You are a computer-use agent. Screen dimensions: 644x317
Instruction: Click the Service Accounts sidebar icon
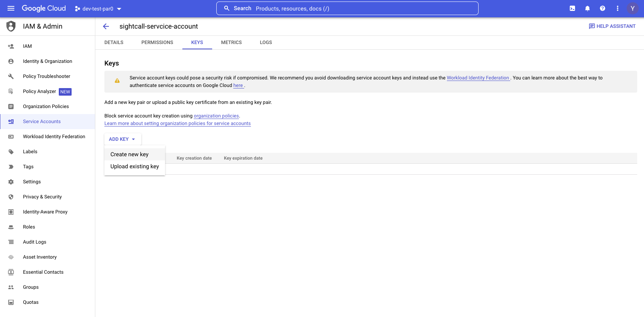pyautogui.click(x=11, y=122)
